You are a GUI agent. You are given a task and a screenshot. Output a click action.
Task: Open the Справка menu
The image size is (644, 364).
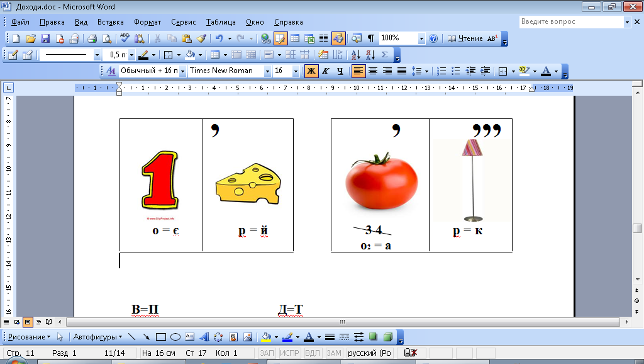[288, 22]
